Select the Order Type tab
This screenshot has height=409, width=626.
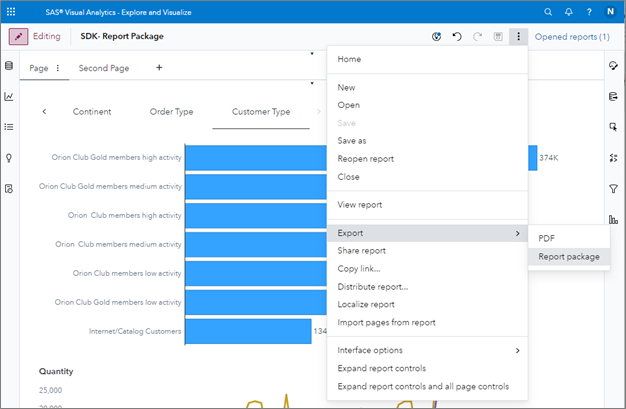click(x=171, y=112)
